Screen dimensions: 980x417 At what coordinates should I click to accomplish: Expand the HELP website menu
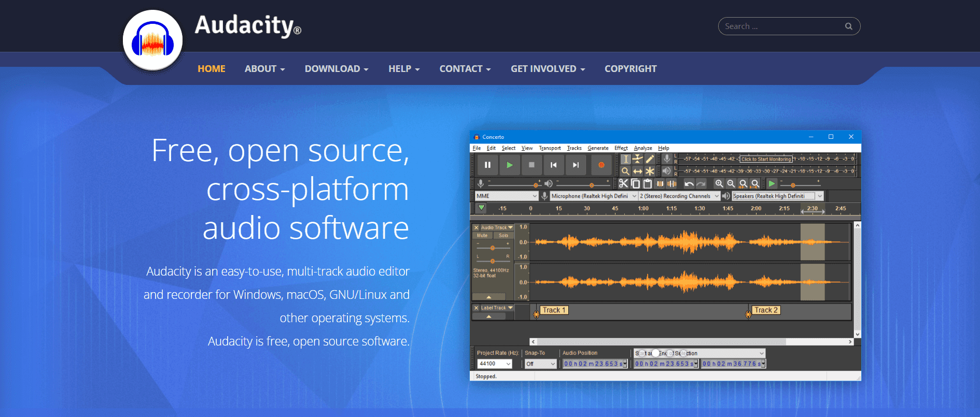(404, 69)
